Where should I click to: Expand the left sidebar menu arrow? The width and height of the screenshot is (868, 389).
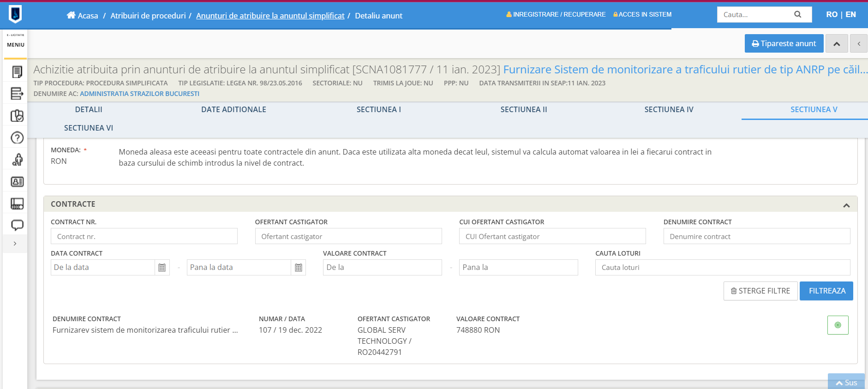point(15,244)
